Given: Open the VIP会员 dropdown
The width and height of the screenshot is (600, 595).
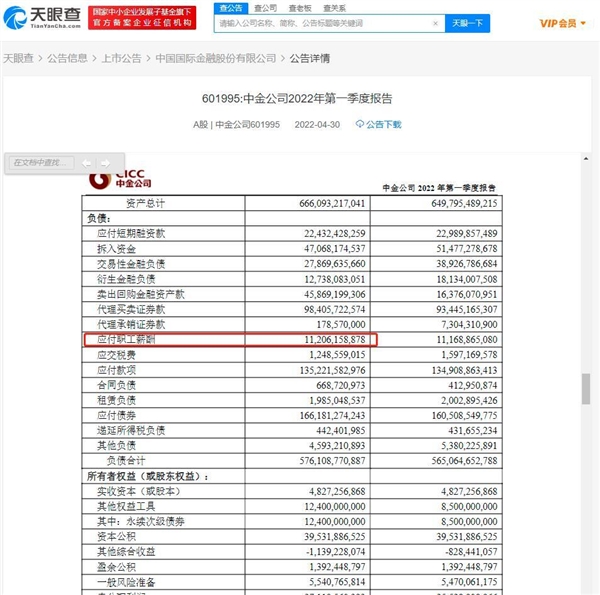Looking at the screenshot, I should click(564, 23).
